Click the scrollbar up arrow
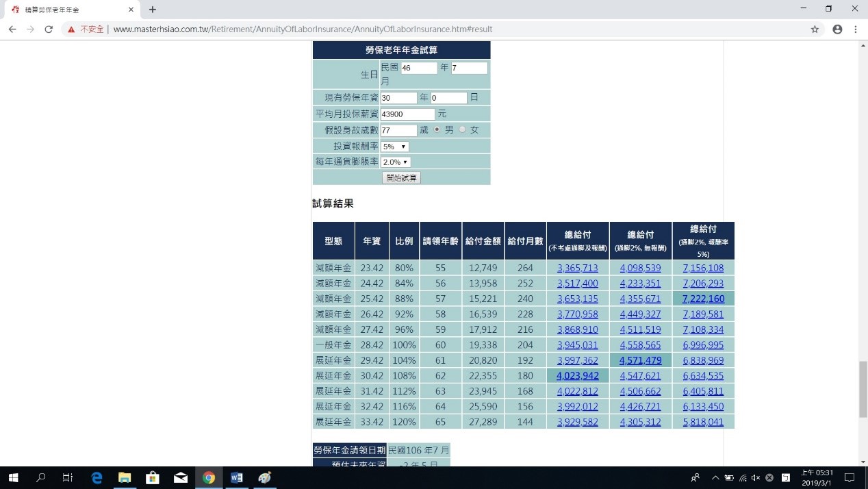The width and height of the screenshot is (868, 489). (x=863, y=45)
